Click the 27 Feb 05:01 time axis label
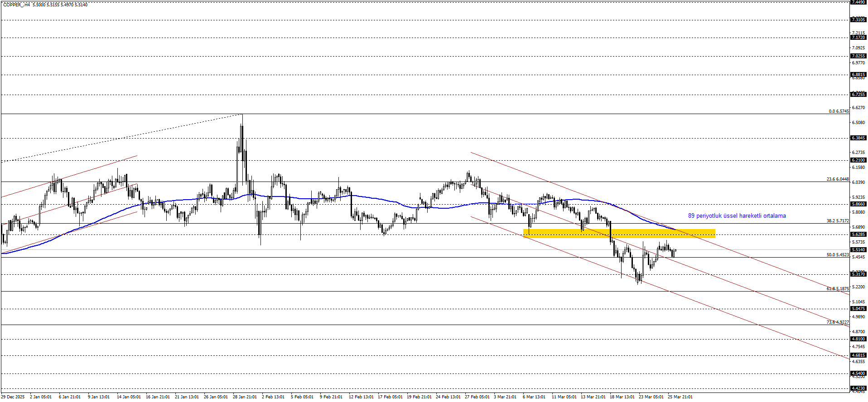The height and width of the screenshot is (402, 868). (477, 397)
